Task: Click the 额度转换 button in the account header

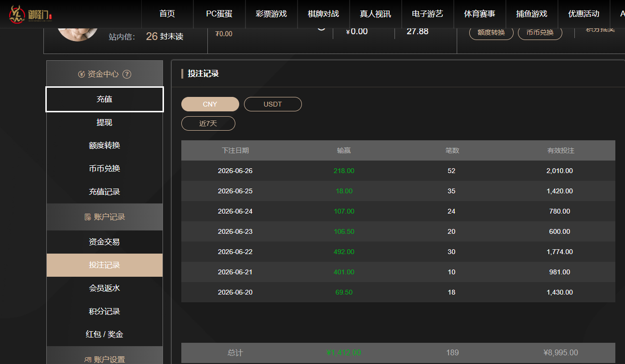Action: 491,32
